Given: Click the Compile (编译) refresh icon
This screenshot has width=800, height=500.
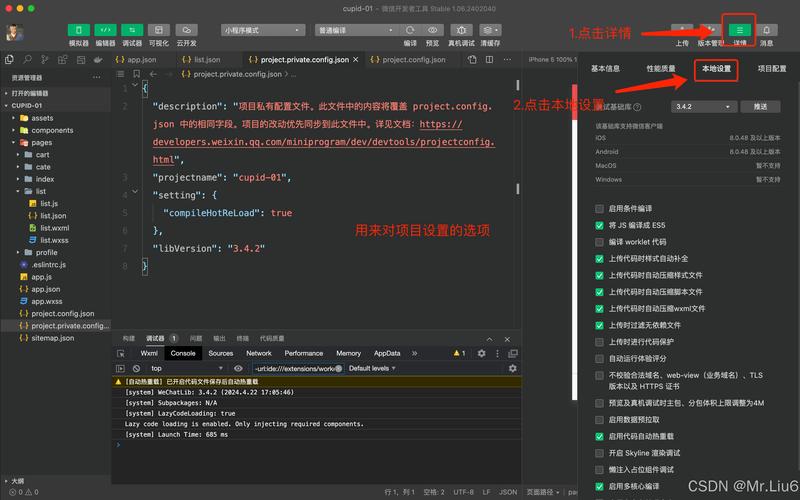Looking at the screenshot, I should point(410,30).
